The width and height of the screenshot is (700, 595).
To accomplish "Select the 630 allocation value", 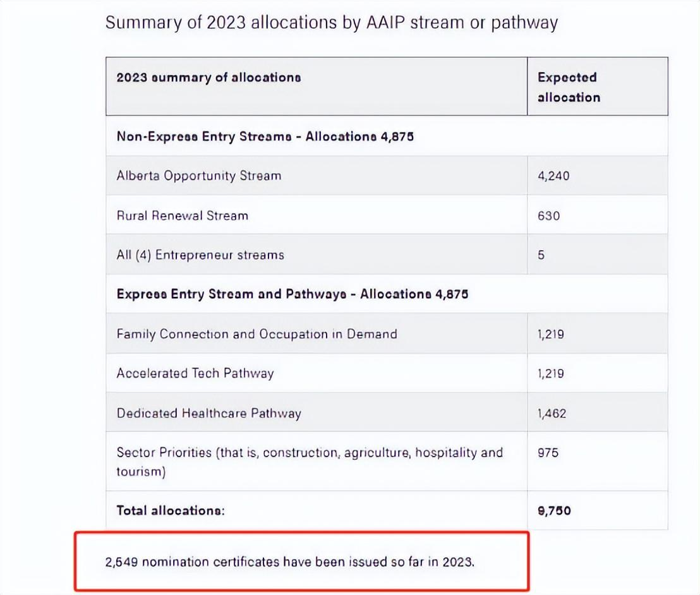I will pos(548,215).
